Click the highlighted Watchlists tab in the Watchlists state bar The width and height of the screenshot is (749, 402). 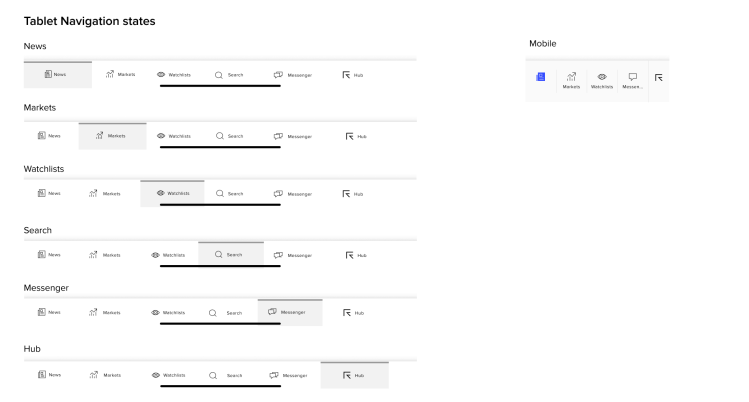tap(172, 193)
